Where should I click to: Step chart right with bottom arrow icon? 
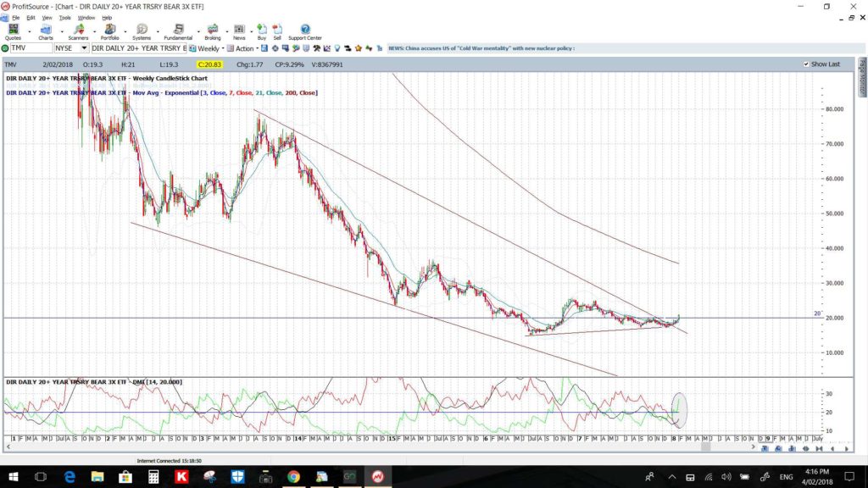pyautogui.click(x=847, y=449)
